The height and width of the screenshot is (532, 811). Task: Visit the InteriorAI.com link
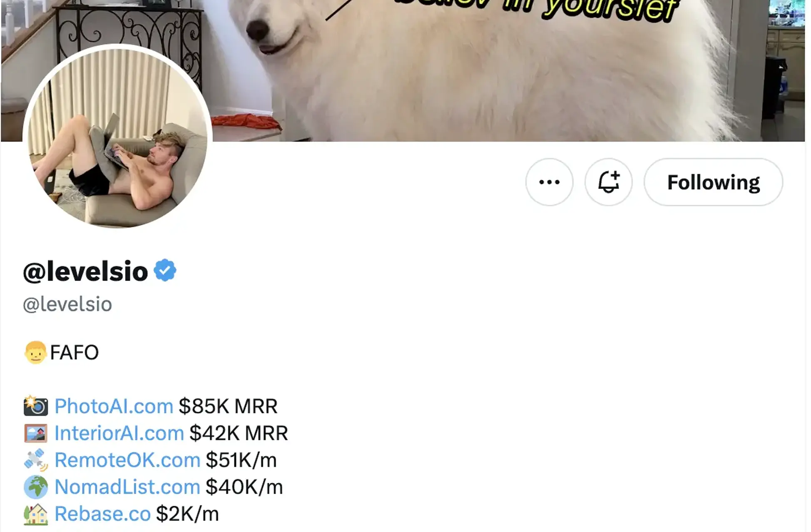coord(119,433)
